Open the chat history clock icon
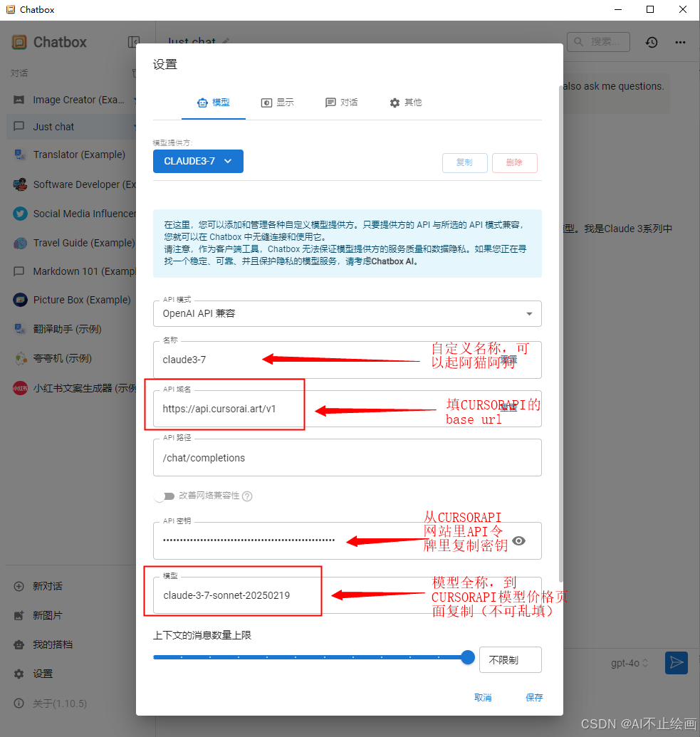Image resolution: width=700 pixels, height=737 pixels. point(652,42)
